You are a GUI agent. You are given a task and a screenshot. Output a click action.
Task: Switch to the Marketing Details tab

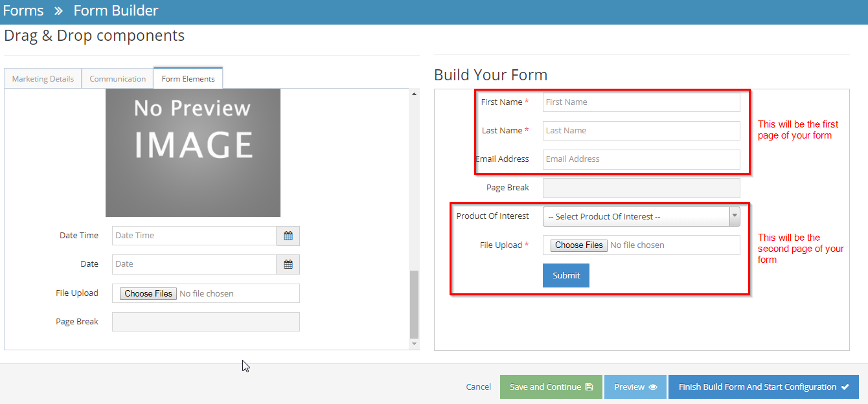point(42,78)
